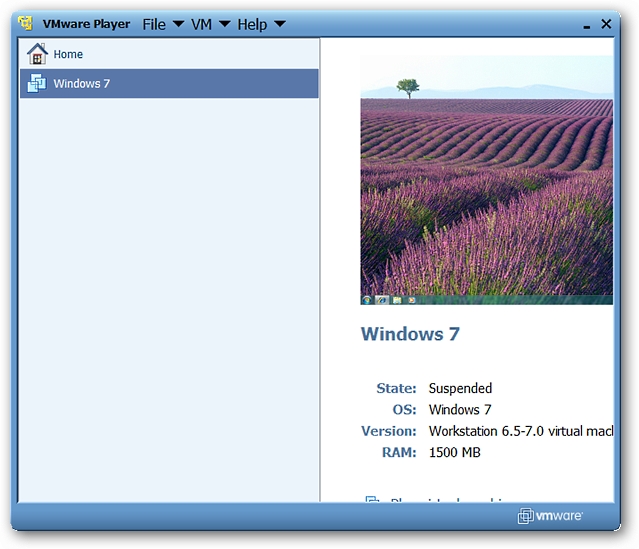Click the 1500 MB RAM value
Viewport: 639px width, 549px height.
click(455, 452)
